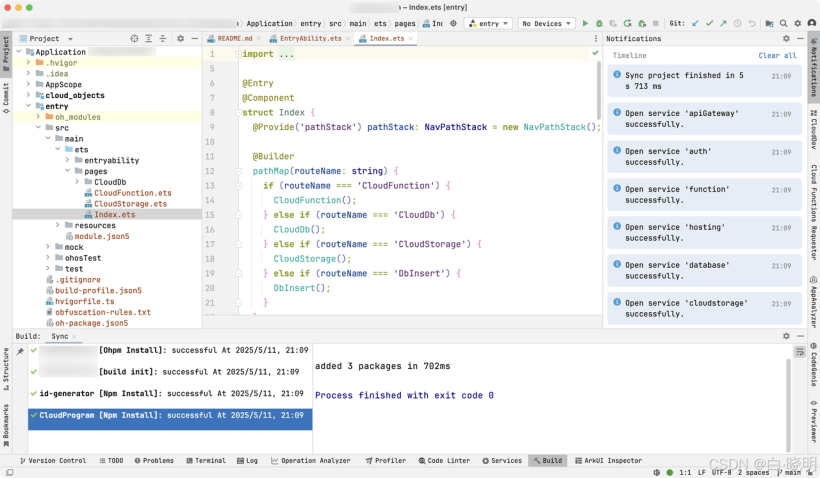Viewport: 820px width, 478px height.
Task: Switch to the README.md tab
Action: pyautogui.click(x=234, y=39)
